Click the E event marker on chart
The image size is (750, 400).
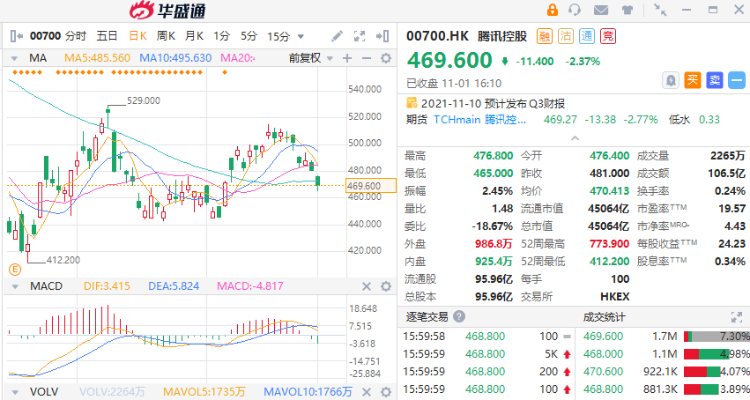(15, 269)
